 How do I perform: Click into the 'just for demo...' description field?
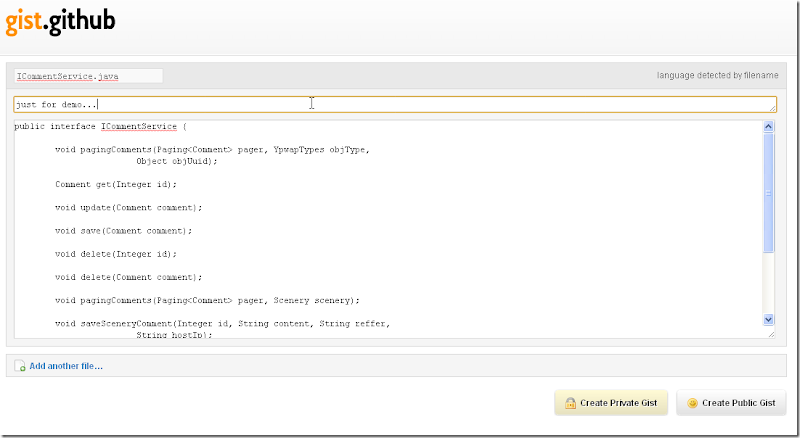point(390,104)
